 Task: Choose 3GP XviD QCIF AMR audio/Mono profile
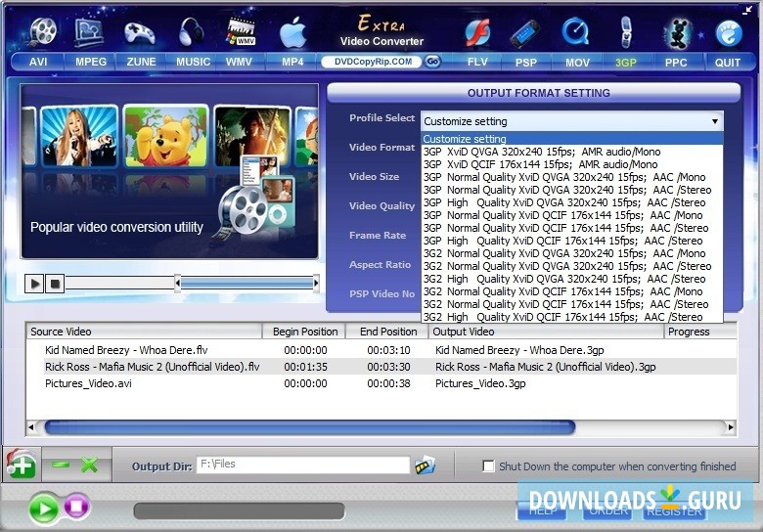(x=572, y=164)
